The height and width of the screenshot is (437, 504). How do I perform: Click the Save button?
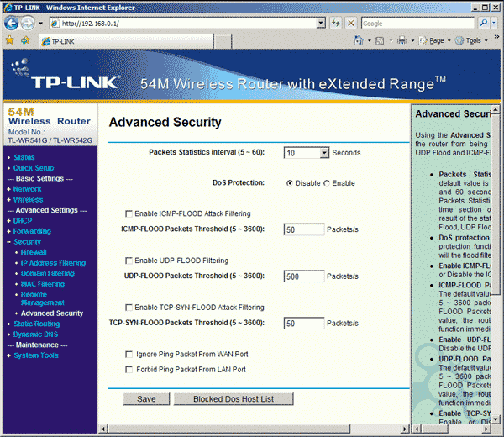pos(146,399)
